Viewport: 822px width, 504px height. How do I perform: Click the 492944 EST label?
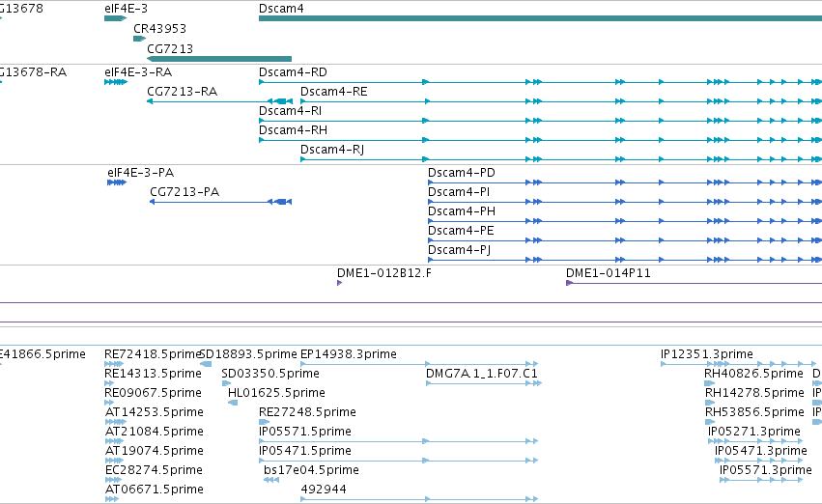[x=324, y=490]
